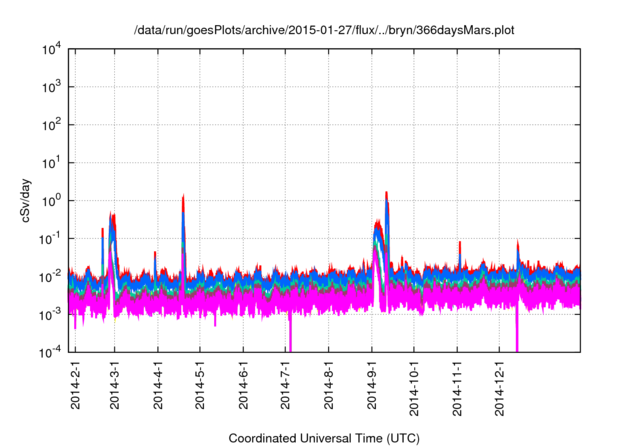The height and width of the screenshot is (448, 640).
Task: Click the 10^-4 y-axis tick label
Action: [52, 352]
